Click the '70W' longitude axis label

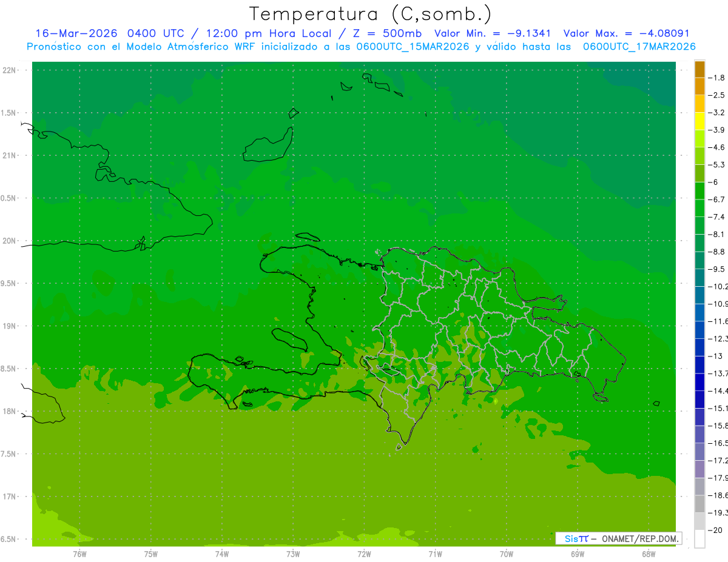507,554
